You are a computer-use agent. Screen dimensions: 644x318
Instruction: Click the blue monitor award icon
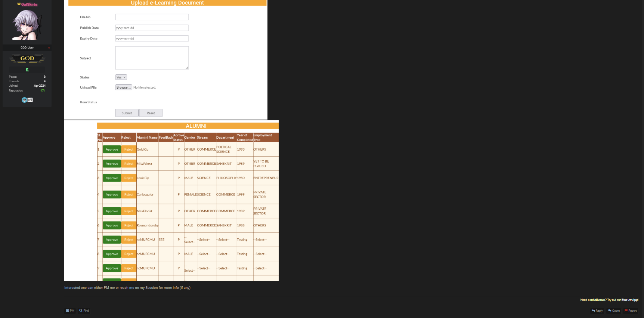(x=24, y=100)
